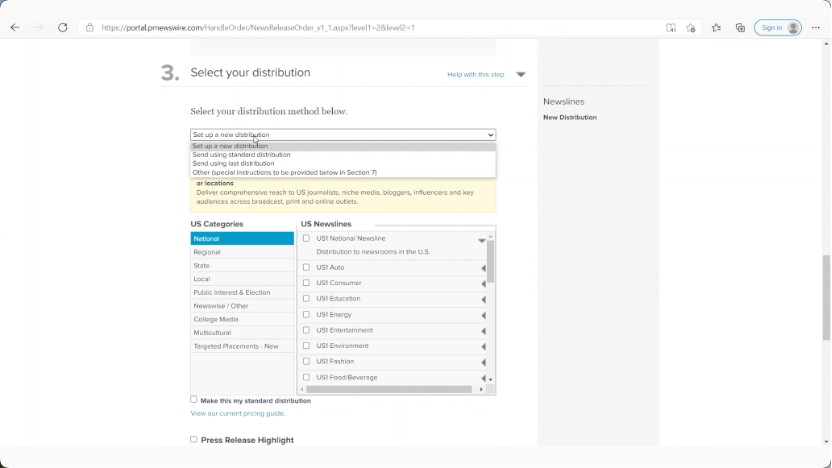
Task: Enable Make this my standard distribution
Action: (x=194, y=400)
